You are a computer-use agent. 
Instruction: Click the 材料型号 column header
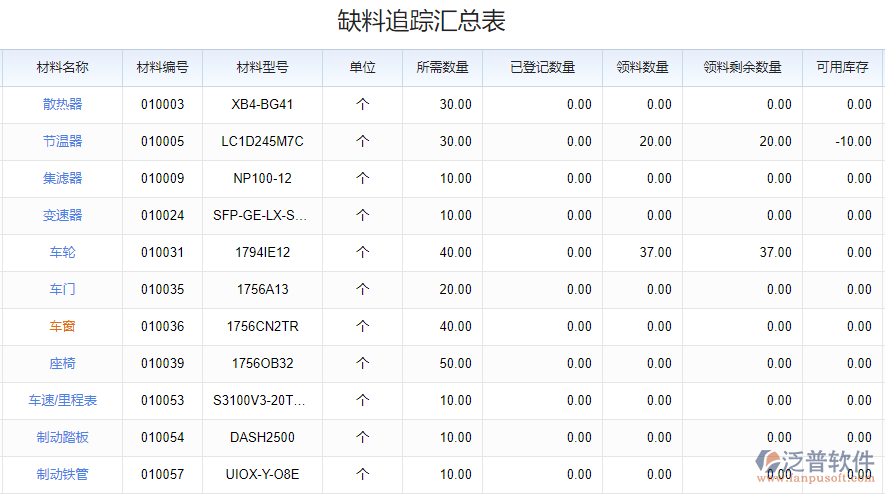tap(262, 68)
